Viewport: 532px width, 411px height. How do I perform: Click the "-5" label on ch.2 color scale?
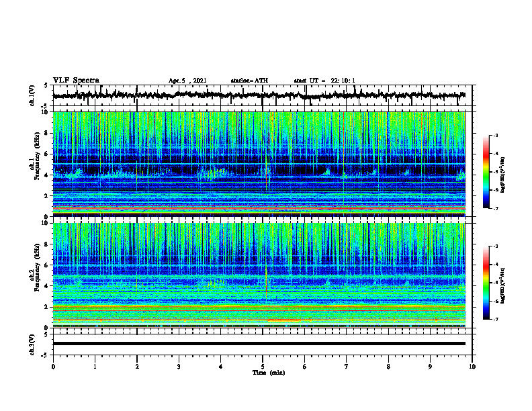pos(496,283)
